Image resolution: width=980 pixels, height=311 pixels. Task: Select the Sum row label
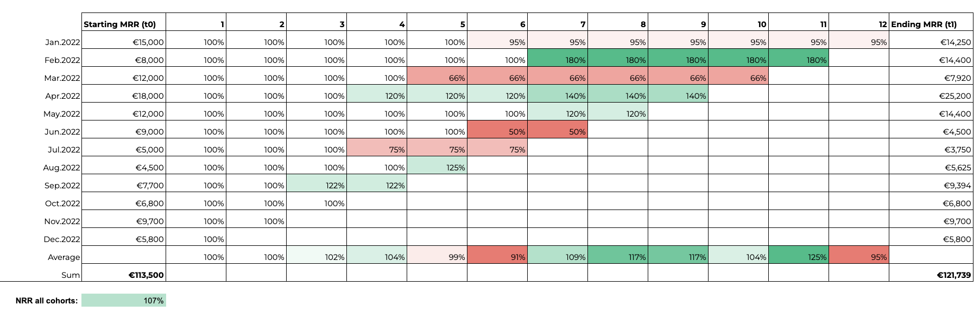click(71, 275)
